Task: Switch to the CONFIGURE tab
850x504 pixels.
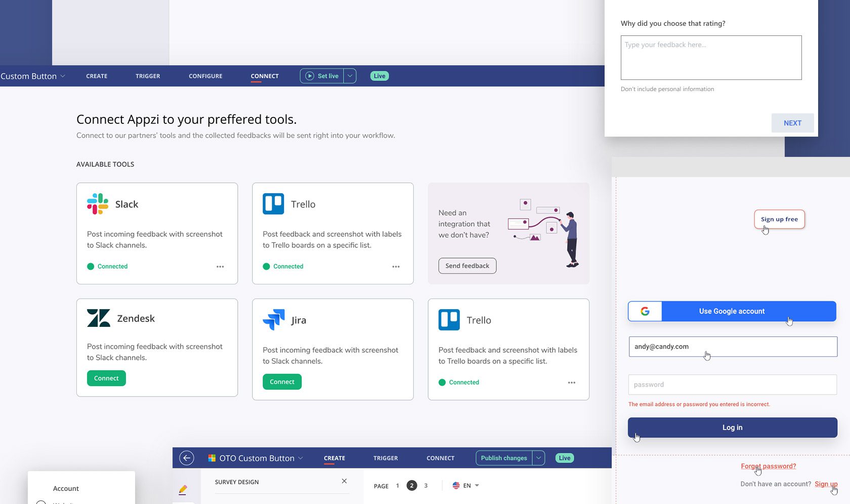Action: click(205, 76)
